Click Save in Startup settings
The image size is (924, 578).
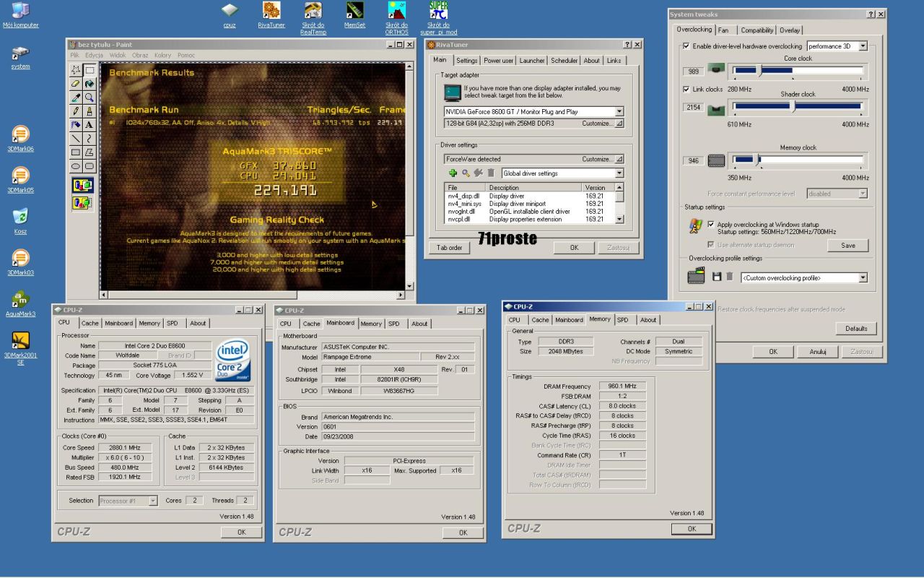[x=847, y=246]
